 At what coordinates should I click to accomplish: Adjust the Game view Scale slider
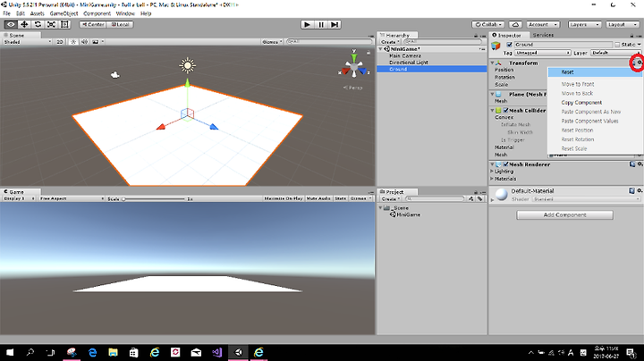click(154, 199)
